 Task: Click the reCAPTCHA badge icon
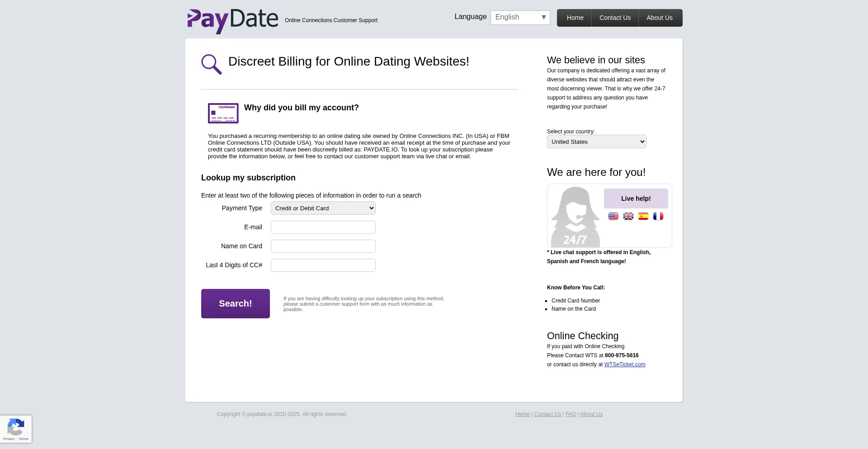click(x=16, y=428)
